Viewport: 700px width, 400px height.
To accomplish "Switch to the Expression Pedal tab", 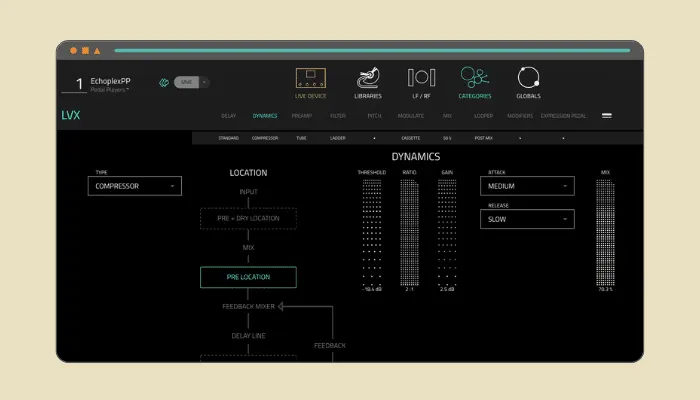I will coord(563,116).
